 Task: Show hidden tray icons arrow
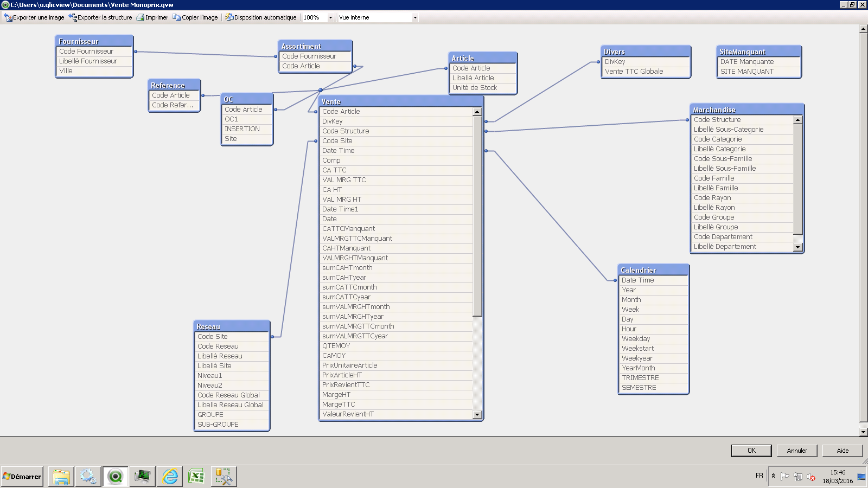pyautogui.click(x=773, y=476)
